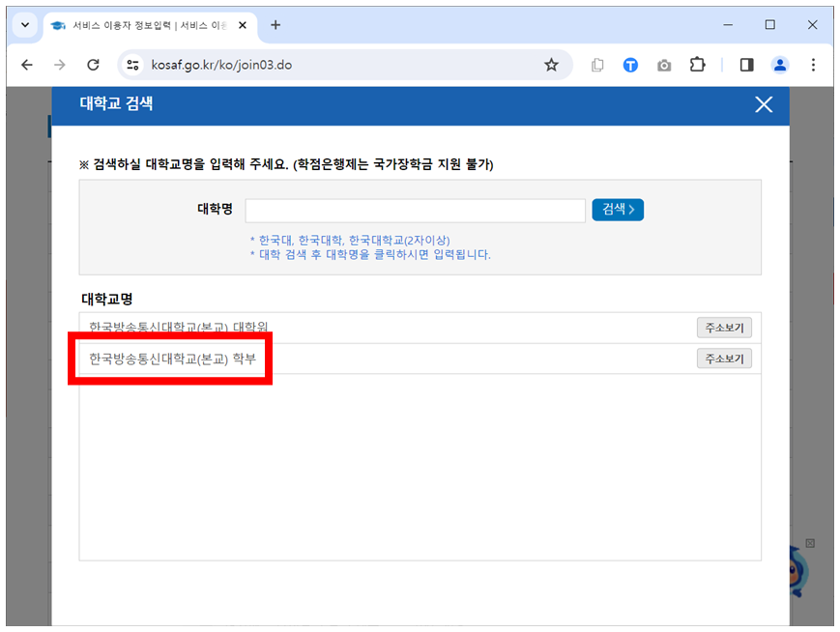This screenshot has height=632, width=840.
Task: Open Chrome three-dot menu
Action: pos(813,66)
